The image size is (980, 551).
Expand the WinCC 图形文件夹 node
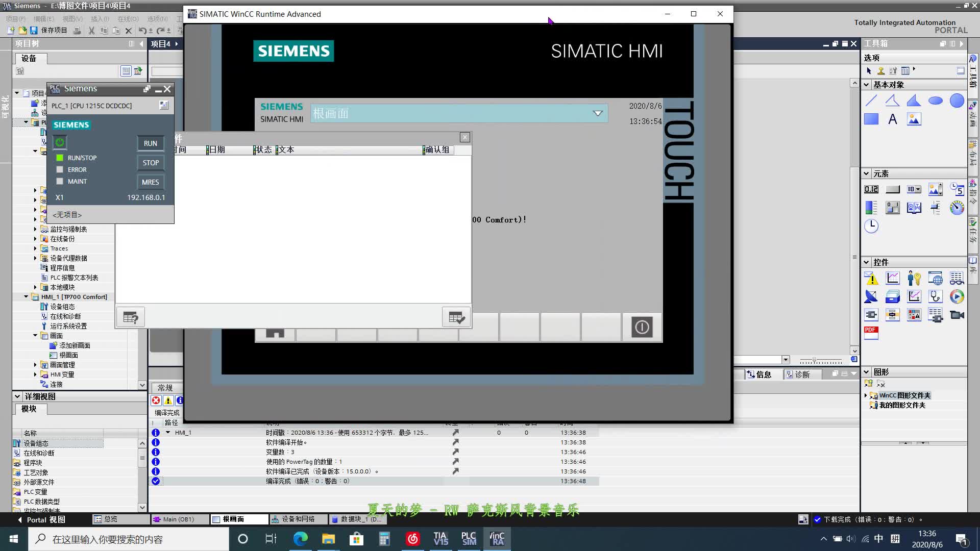pyautogui.click(x=866, y=395)
